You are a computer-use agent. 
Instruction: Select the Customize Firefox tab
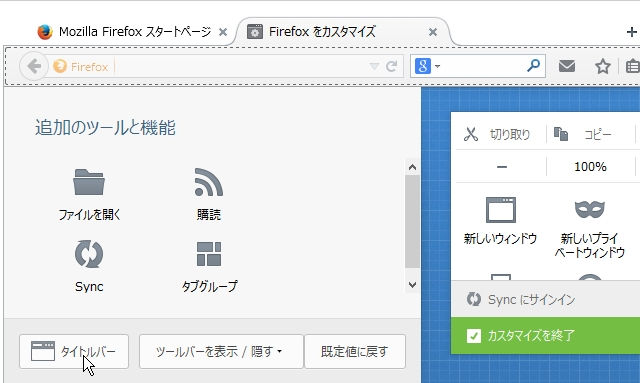(x=343, y=32)
